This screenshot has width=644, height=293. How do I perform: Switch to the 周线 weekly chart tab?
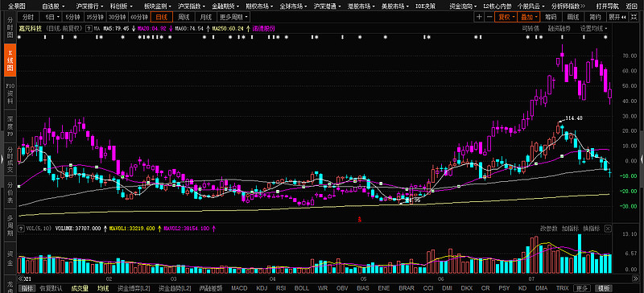point(184,17)
